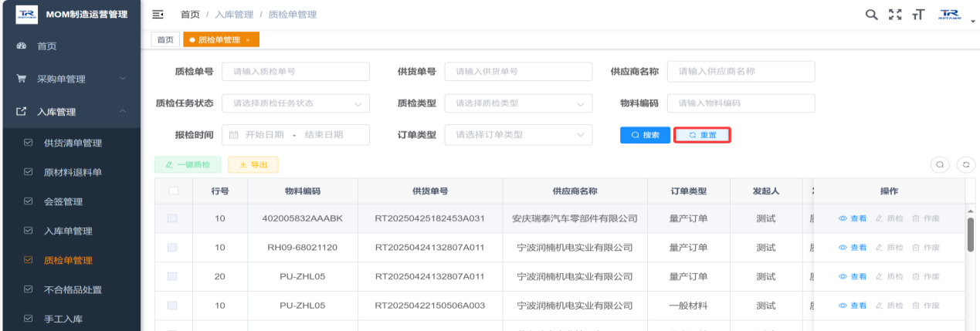Click the 导出 button
The image size is (980, 331).
coord(253,164)
